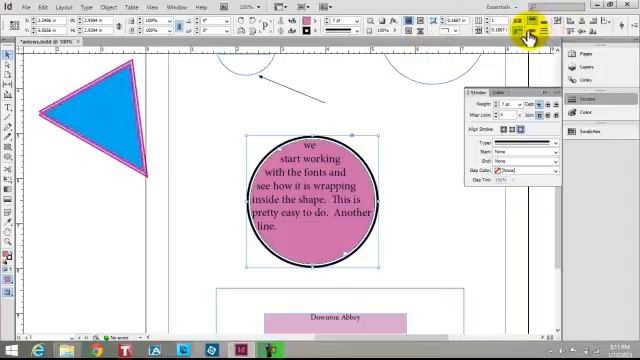The width and height of the screenshot is (640, 360).
Task: Open the Layout menu
Action: tap(64, 7)
